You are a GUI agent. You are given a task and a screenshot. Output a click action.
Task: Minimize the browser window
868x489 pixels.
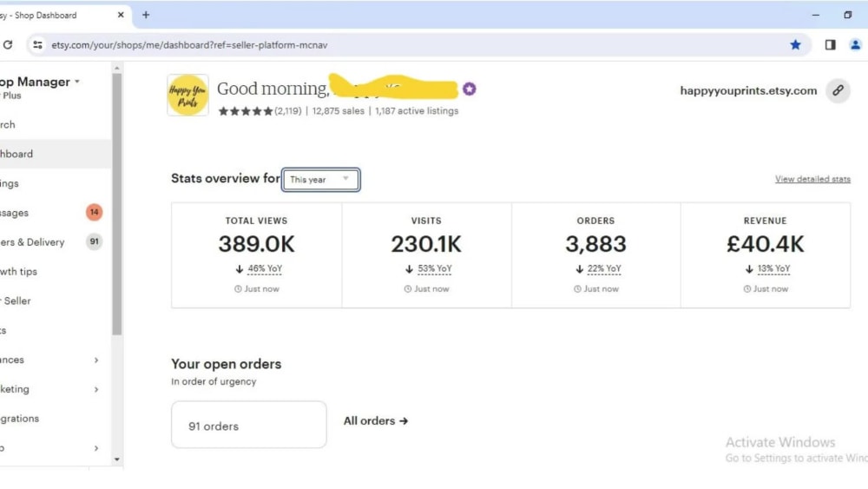tap(815, 15)
